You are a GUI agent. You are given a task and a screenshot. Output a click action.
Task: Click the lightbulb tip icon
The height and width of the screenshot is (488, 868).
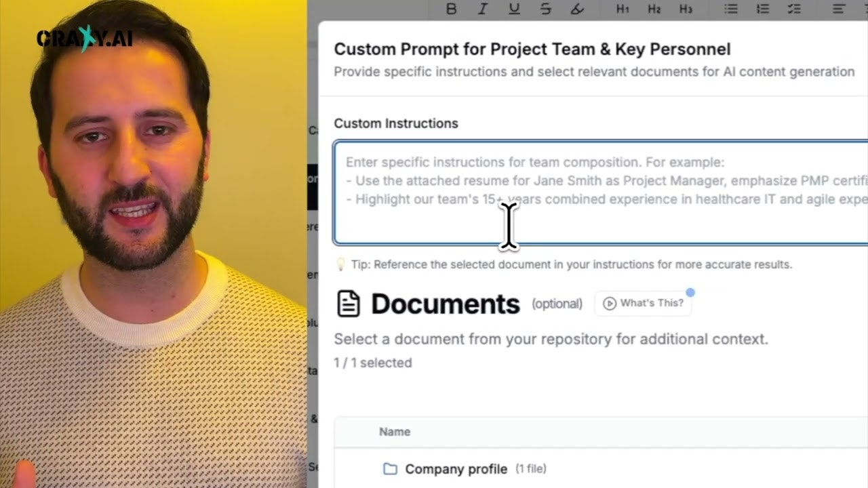[x=341, y=264]
